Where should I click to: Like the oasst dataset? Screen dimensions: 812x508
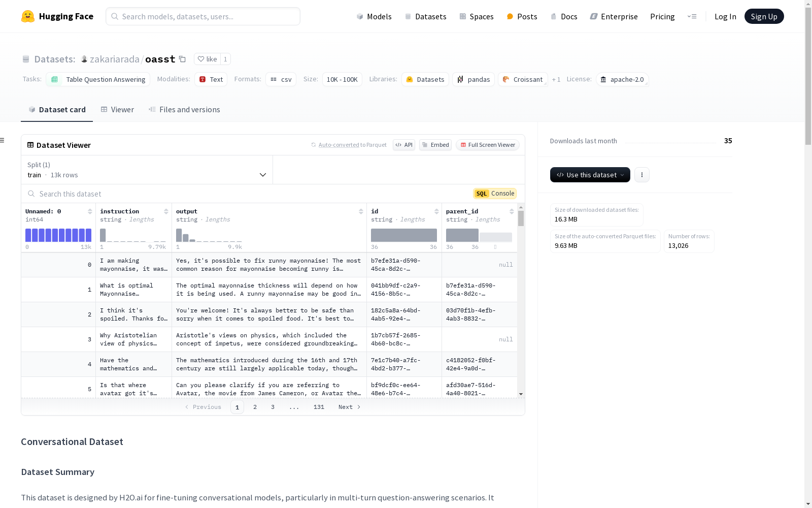click(207, 59)
